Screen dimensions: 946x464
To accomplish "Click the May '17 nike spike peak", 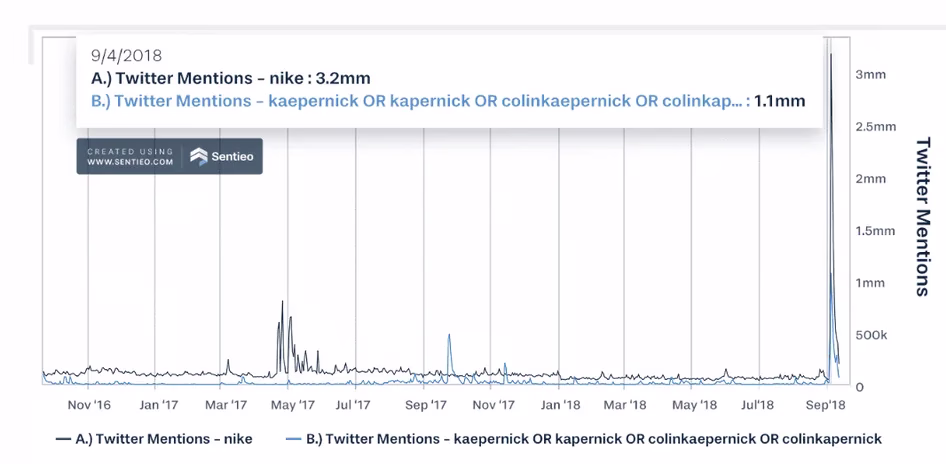I will [282, 302].
